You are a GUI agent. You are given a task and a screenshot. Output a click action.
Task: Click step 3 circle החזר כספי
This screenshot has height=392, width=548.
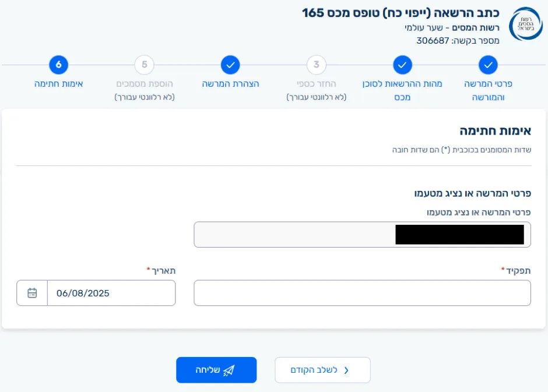pyautogui.click(x=316, y=65)
